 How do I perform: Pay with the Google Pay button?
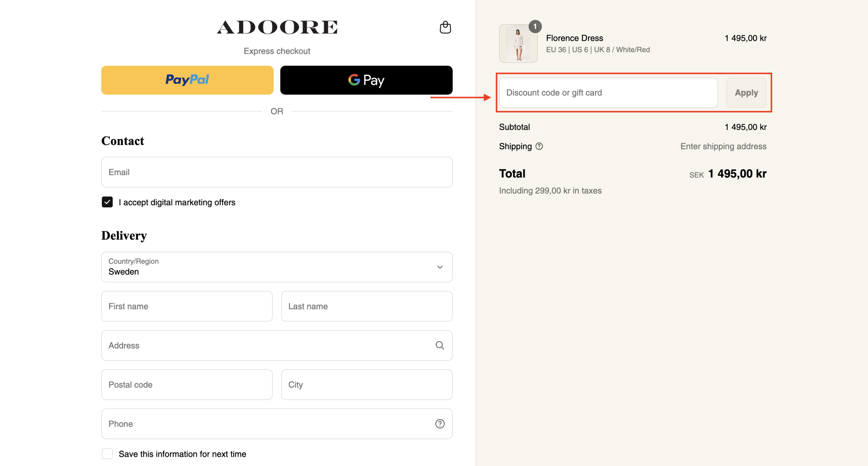point(366,80)
